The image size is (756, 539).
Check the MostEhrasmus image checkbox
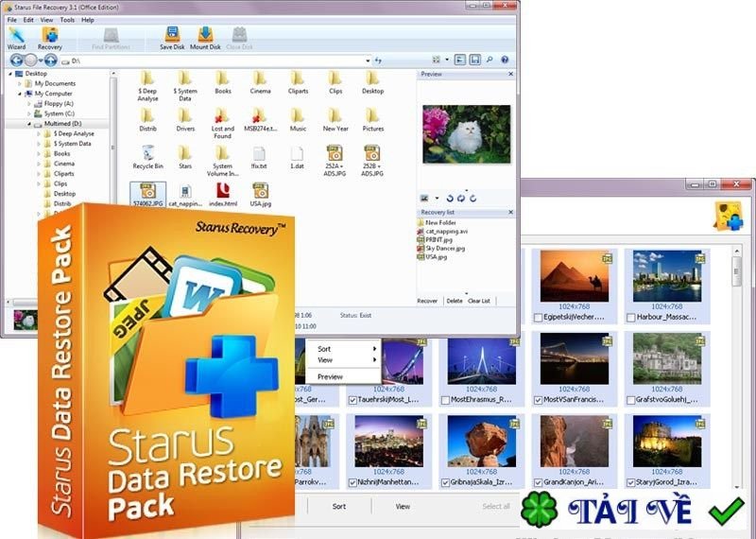[445, 400]
